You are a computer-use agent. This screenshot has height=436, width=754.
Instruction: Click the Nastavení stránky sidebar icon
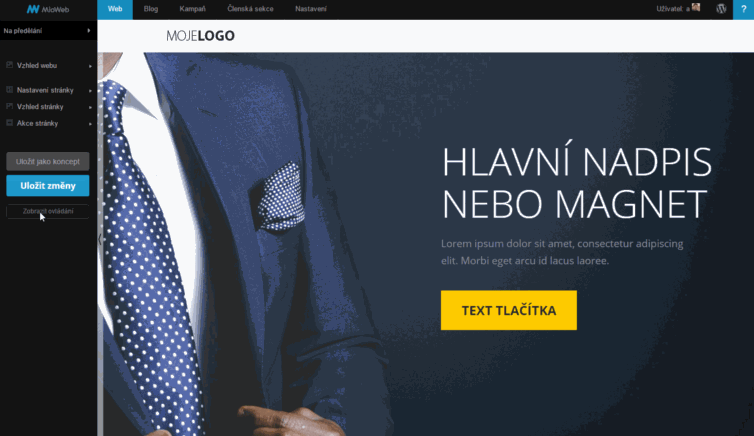9,89
